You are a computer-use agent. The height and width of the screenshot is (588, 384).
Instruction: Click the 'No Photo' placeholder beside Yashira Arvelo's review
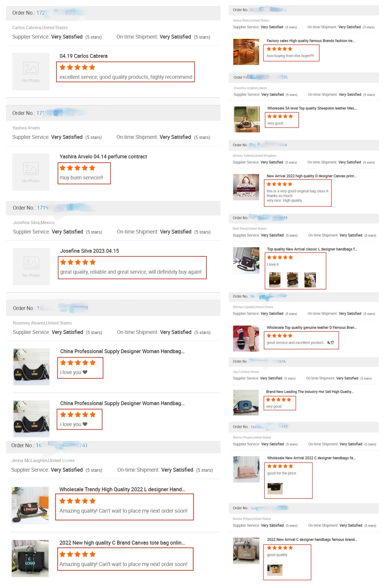(x=31, y=172)
